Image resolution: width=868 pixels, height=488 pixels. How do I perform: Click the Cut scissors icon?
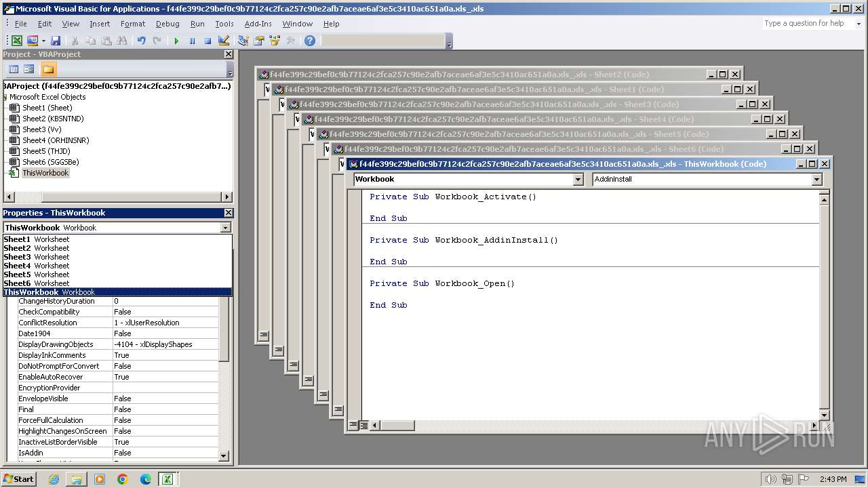tap(75, 41)
